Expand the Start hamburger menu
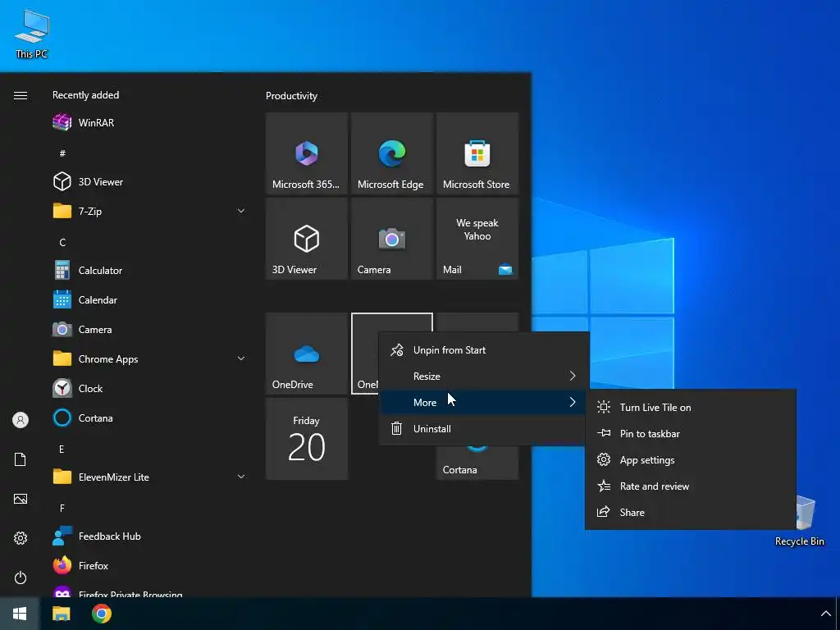 21,95
